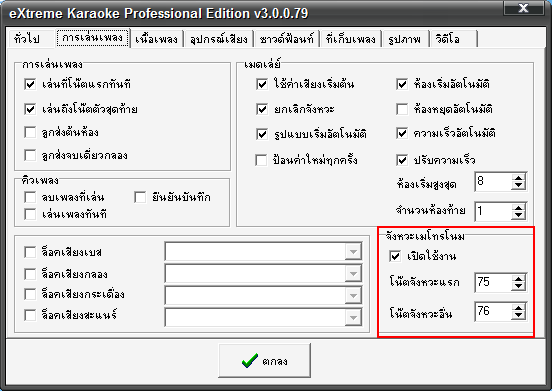This screenshot has width=552, height=391.
Task: Decrease ห้องเริ่มสูงสุด value with down arrow
Action: pyautogui.click(x=518, y=186)
